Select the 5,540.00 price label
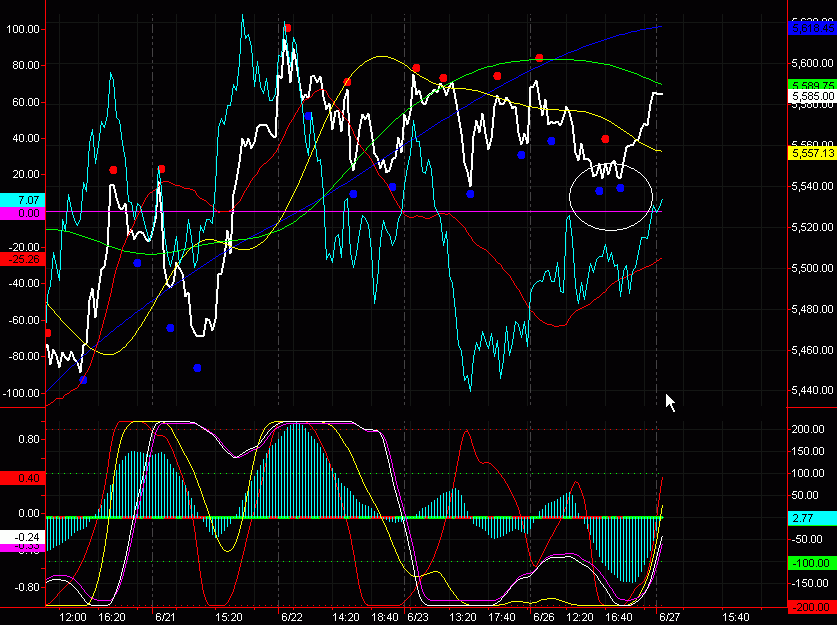The height and width of the screenshot is (625, 837). click(x=812, y=186)
